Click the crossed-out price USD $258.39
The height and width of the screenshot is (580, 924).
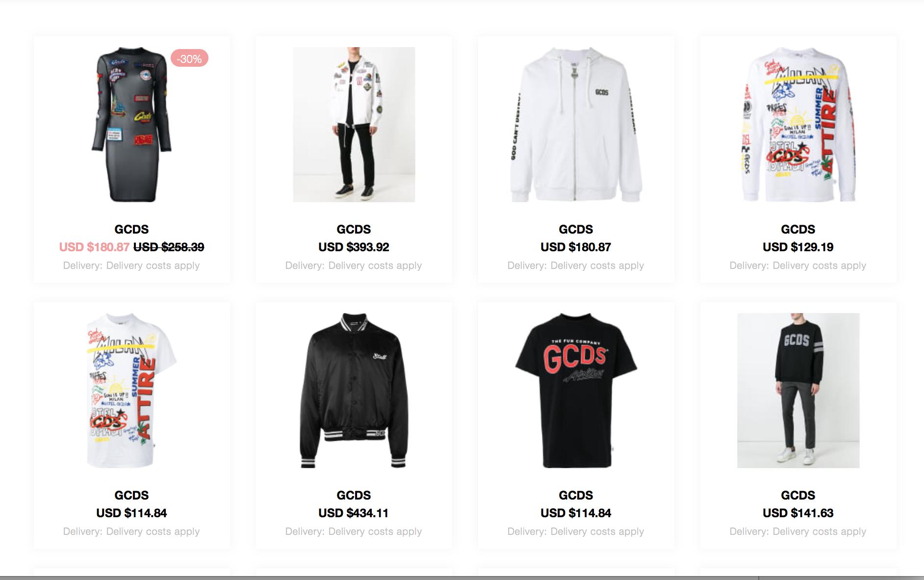pyautogui.click(x=169, y=247)
